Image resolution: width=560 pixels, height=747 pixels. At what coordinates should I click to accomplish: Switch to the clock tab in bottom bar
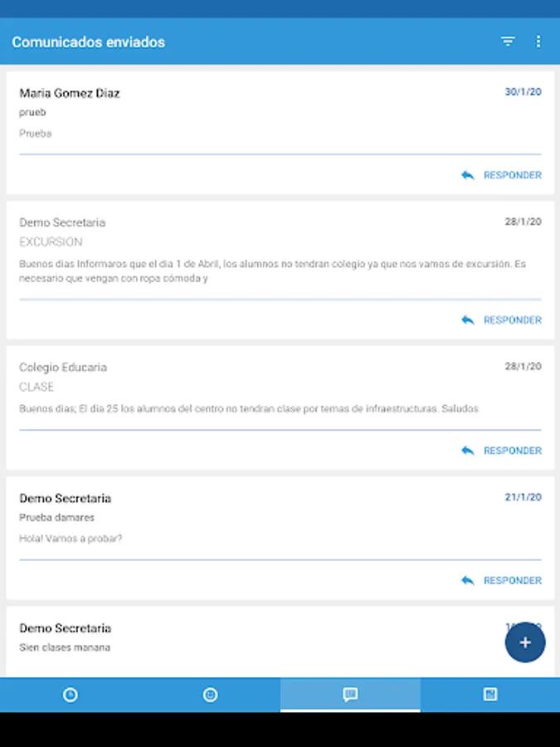pyautogui.click(x=71, y=695)
